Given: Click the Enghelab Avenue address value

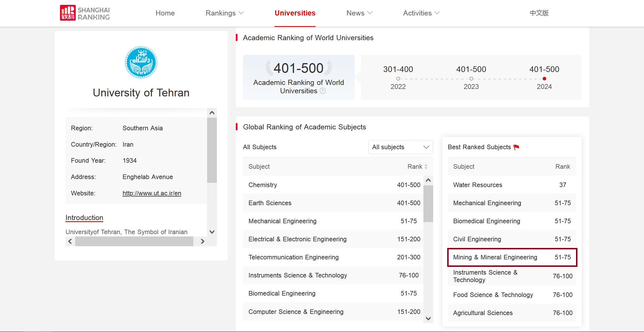Looking at the screenshot, I should pyautogui.click(x=148, y=177).
